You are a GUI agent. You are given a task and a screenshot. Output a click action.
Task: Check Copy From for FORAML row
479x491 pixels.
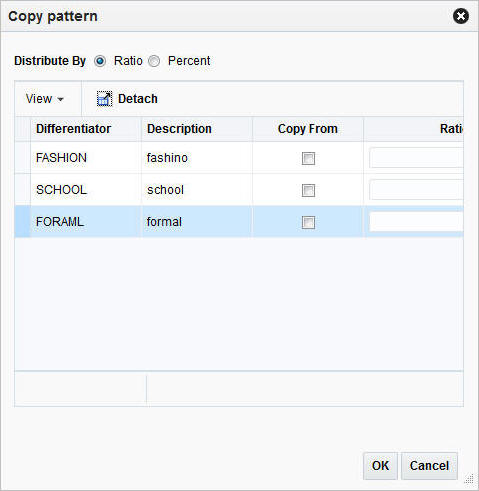pyautogui.click(x=308, y=222)
